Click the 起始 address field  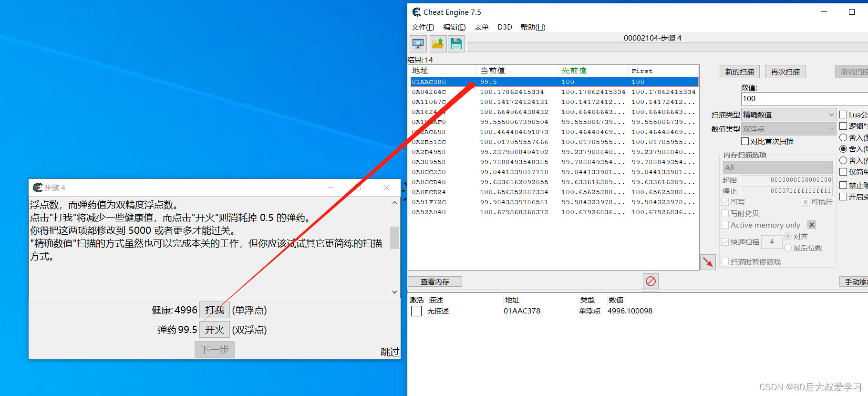pyautogui.click(x=786, y=180)
